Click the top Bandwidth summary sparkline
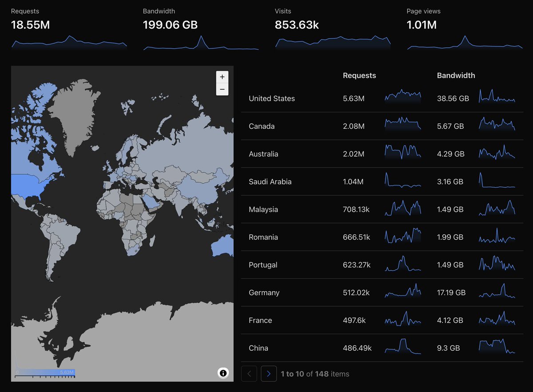Screen dimensions: 533x392 [x=201, y=42]
